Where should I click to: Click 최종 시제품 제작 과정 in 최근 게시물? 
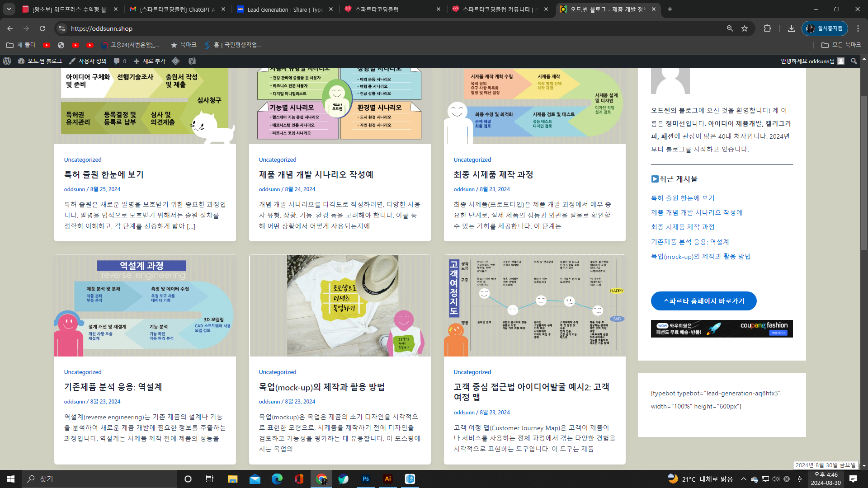coord(683,227)
